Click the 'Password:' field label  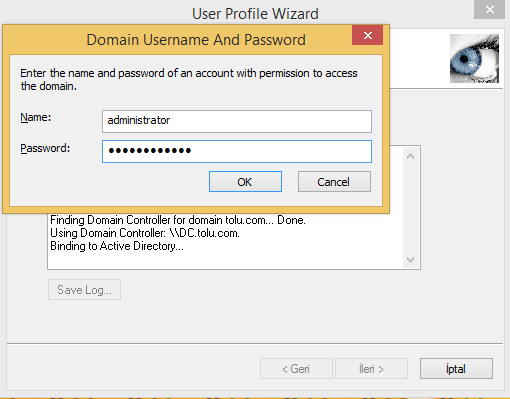click(x=45, y=148)
